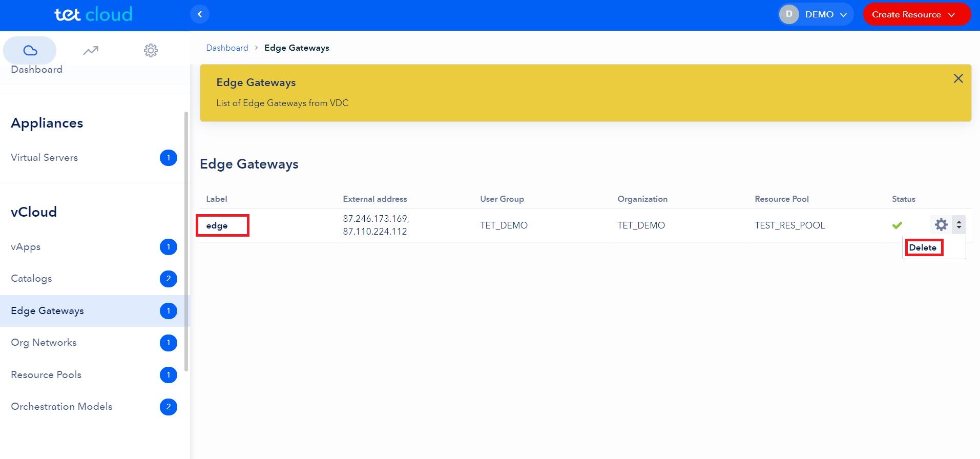This screenshot has width=980, height=459.
Task: Open the Create Resource dropdown button
Action: (916, 14)
